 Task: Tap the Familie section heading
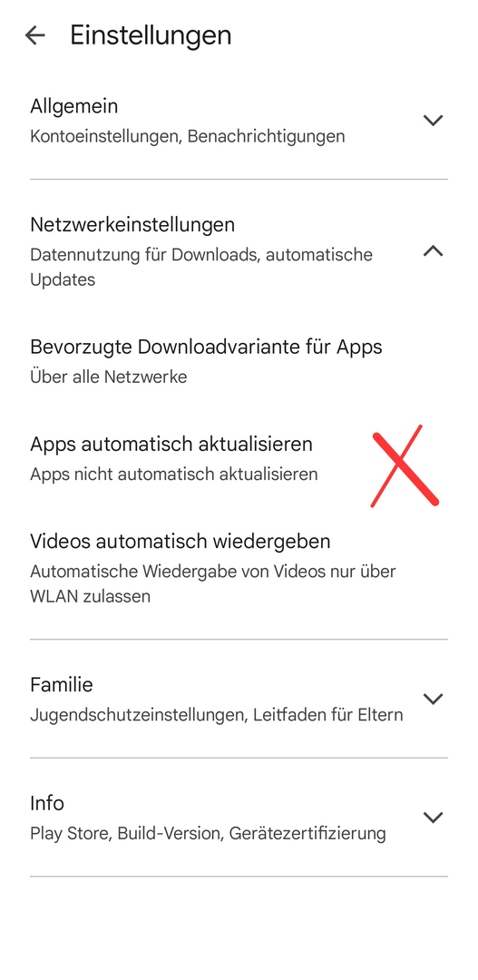(x=62, y=685)
